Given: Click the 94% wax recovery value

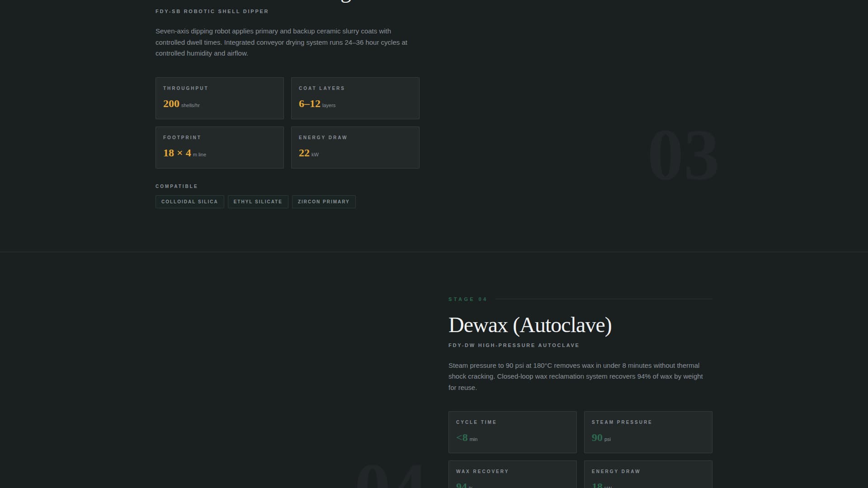Looking at the screenshot, I should click(x=462, y=485).
